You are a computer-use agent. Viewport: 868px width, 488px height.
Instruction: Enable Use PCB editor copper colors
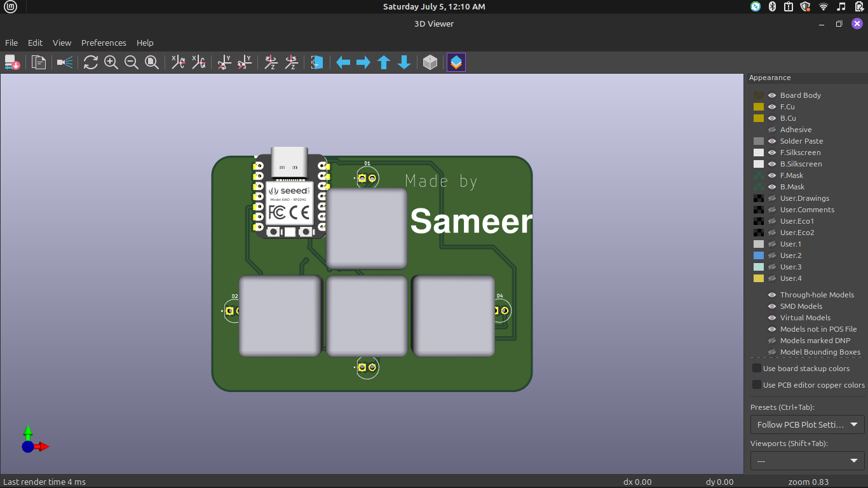click(757, 385)
